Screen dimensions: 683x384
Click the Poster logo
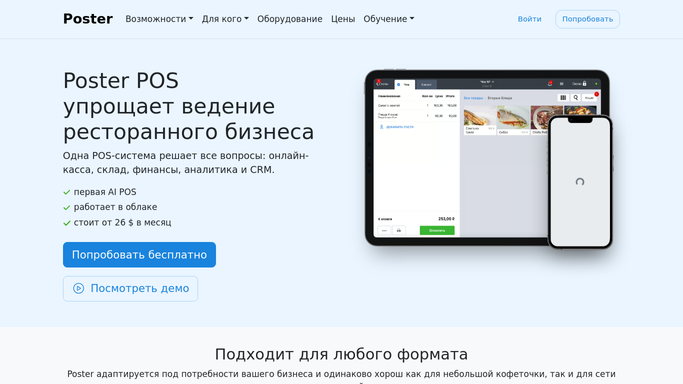point(88,19)
